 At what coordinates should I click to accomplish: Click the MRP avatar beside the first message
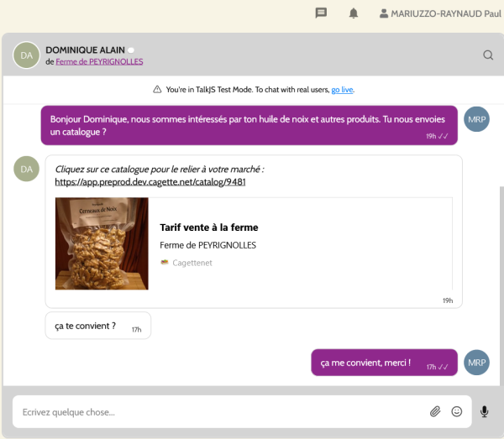point(476,119)
